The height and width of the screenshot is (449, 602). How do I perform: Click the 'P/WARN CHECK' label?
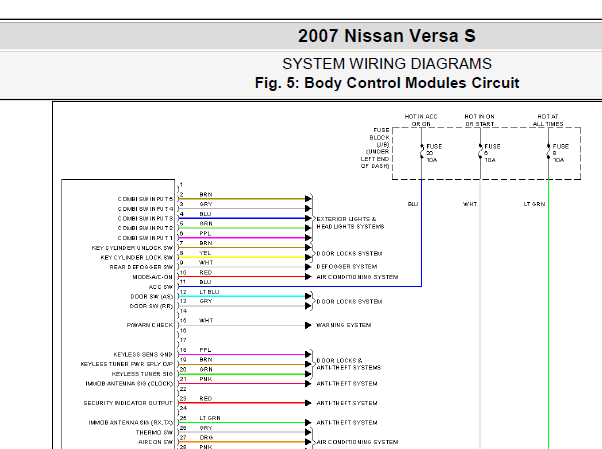click(150, 325)
